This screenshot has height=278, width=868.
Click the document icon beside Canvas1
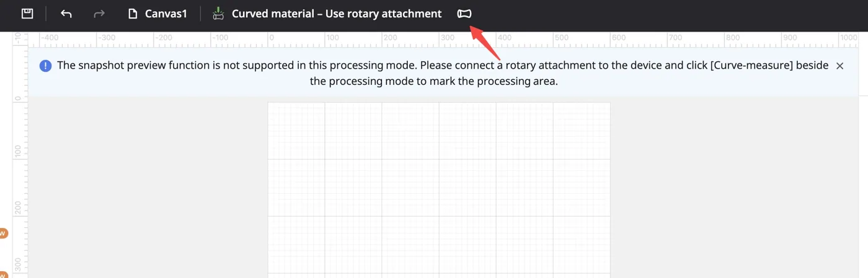[133, 14]
